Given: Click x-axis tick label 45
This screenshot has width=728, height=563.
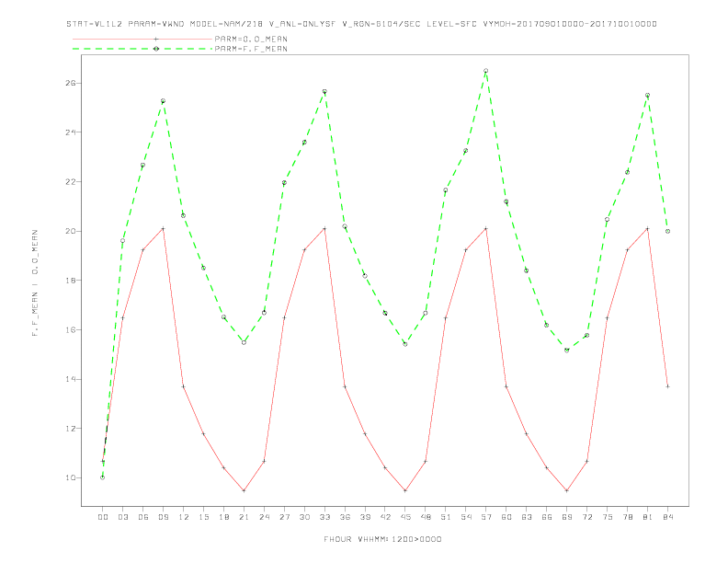Looking at the screenshot, I should click(x=405, y=517).
